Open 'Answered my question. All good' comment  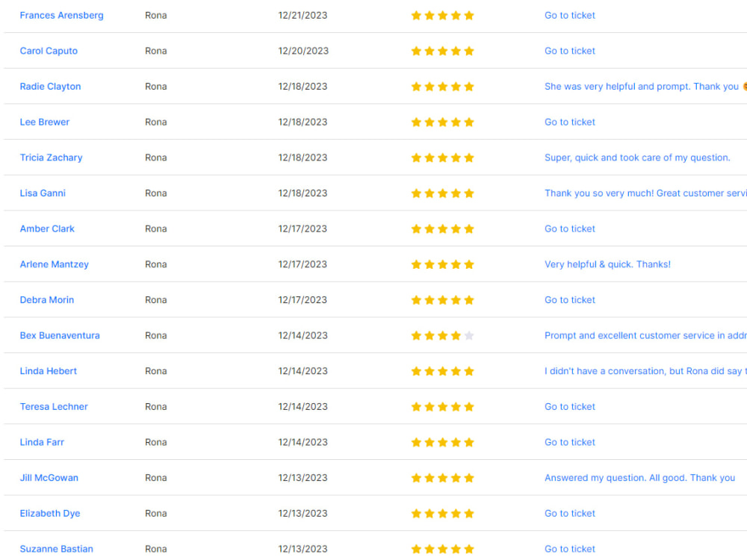(640, 478)
